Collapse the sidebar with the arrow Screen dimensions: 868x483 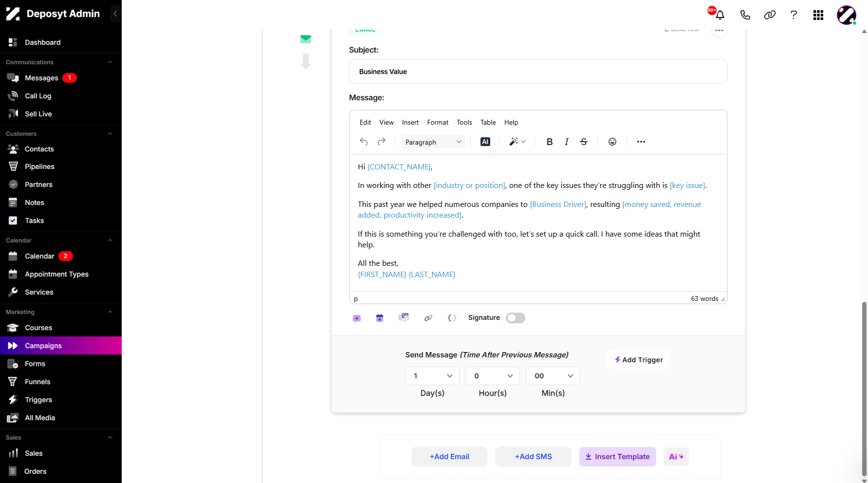click(x=115, y=14)
